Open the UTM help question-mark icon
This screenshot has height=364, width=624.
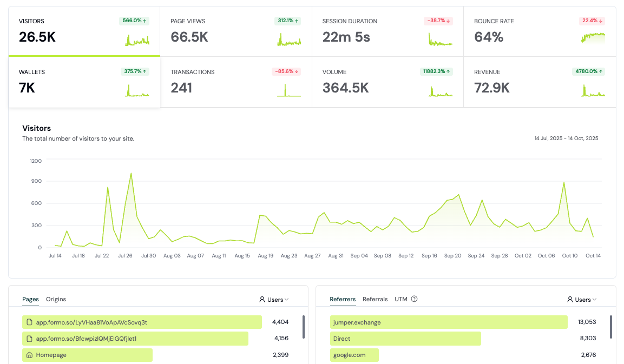click(414, 299)
